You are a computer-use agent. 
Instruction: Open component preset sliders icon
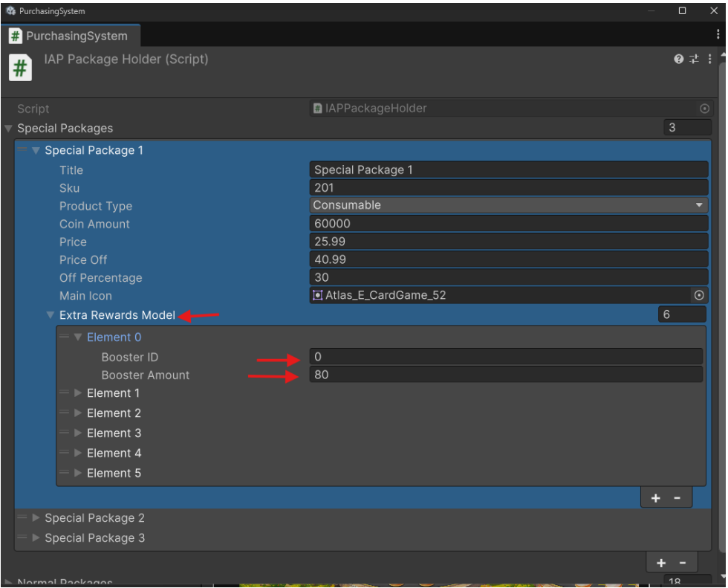pos(694,59)
